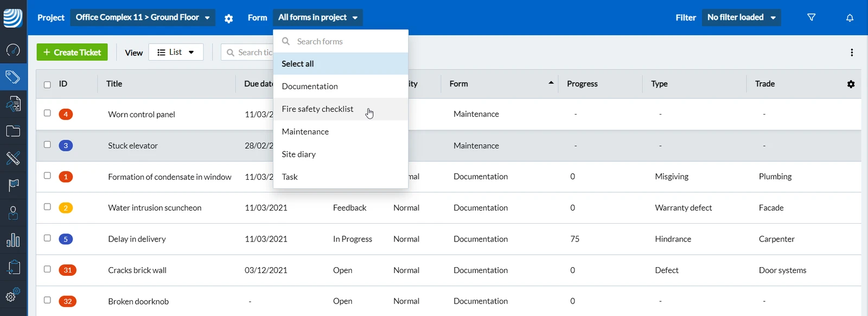Click the Create Ticket button
The height and width of the screenshot is (316, 868).
(x=72, y=52)
